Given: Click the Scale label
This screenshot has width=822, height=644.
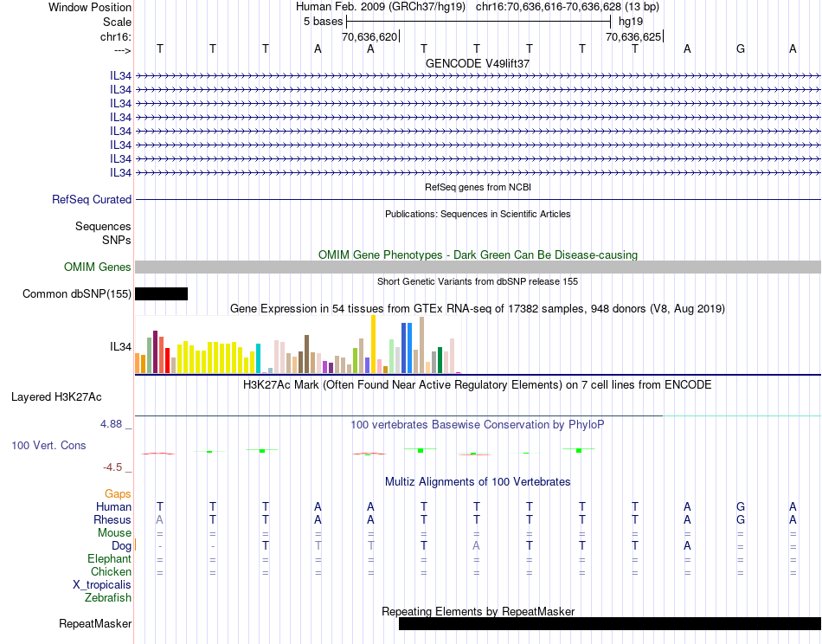Looking at the screenshot, I should pyautogui.click(x=117, y=22).
